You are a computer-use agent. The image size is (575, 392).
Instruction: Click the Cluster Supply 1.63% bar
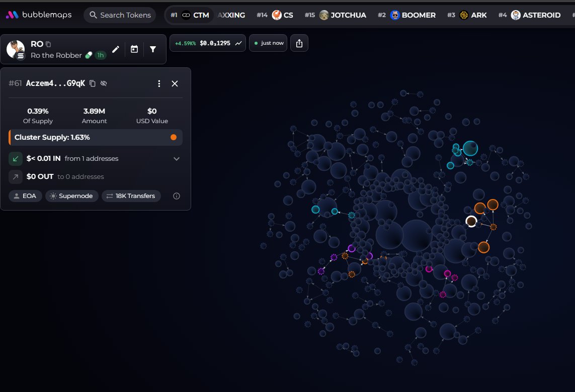point(96,137)
